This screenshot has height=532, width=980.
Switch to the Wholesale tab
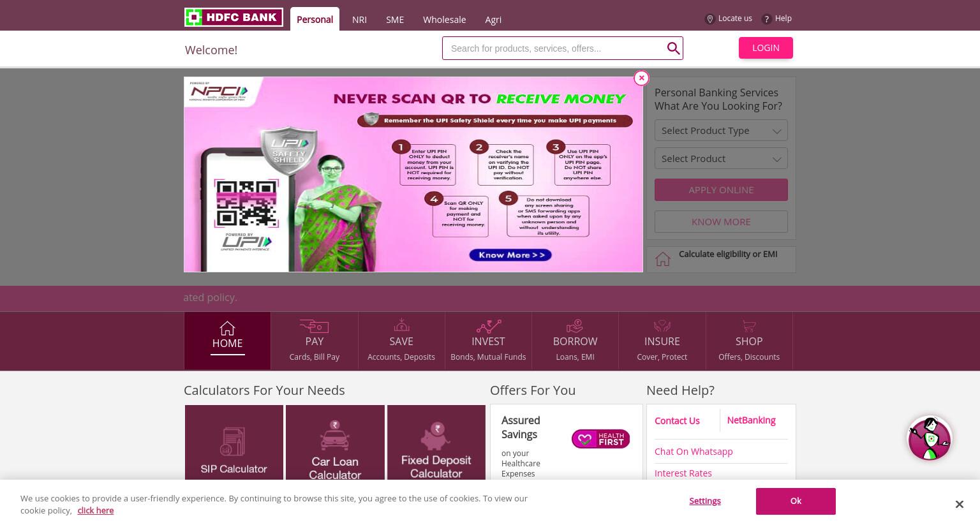[x=444, y=20]
